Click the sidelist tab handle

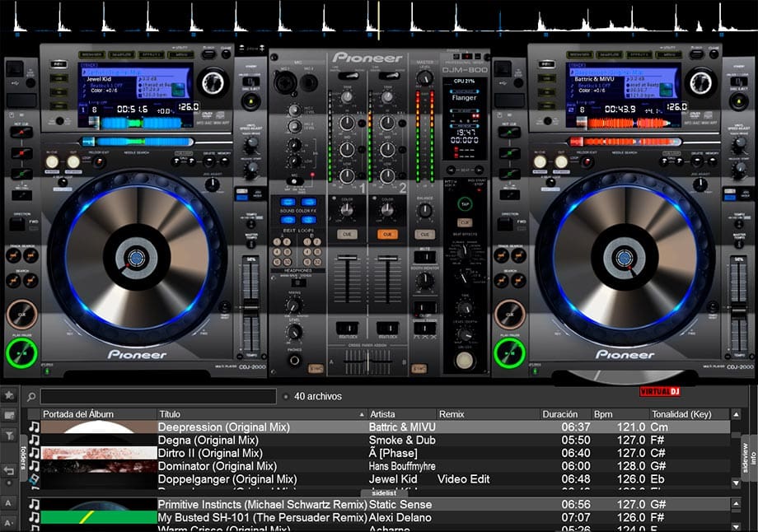pyautogui.click(x=384, y=492)
